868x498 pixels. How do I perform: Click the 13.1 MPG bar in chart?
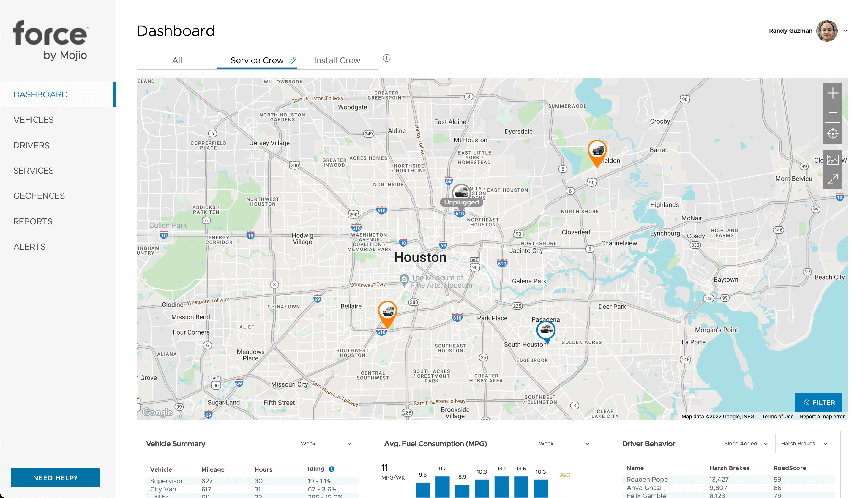click(501, 487)
